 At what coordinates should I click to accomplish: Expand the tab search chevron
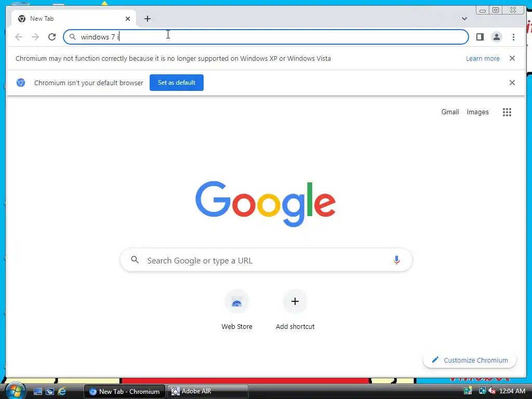coord(464,19)
